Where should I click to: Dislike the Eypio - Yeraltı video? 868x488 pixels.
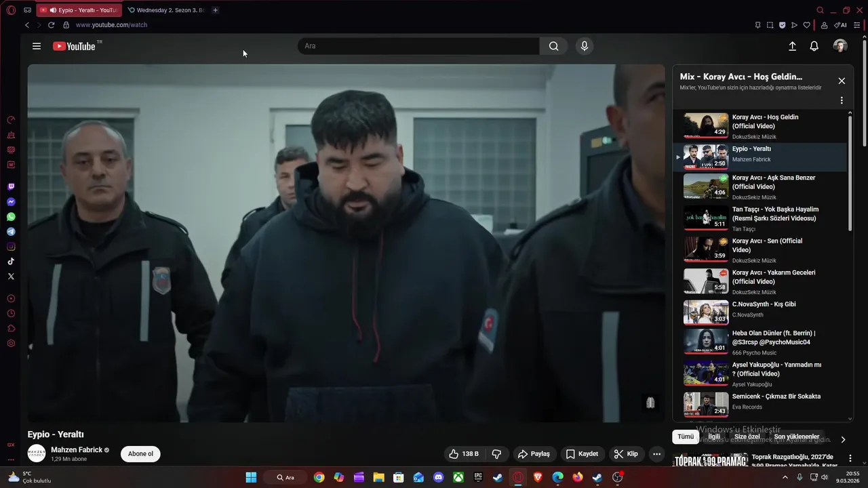pos(496,454)
